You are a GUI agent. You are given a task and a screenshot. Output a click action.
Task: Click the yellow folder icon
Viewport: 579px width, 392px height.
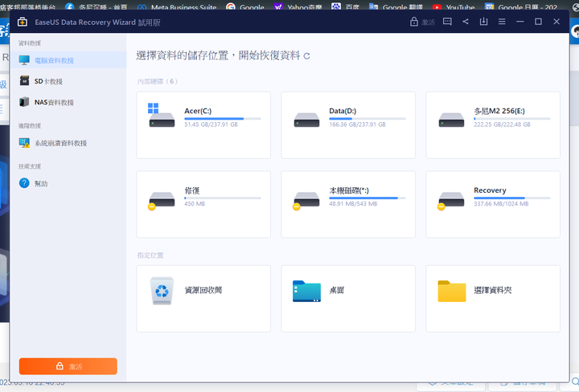point(452,292)
